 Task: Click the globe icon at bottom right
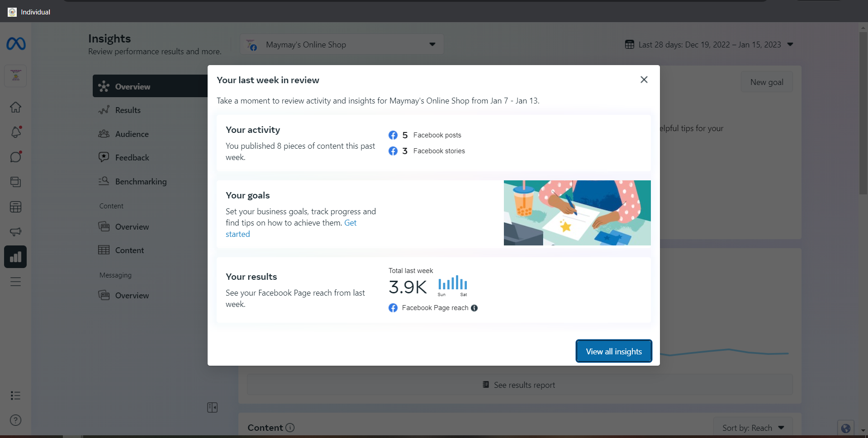[846, 428]
